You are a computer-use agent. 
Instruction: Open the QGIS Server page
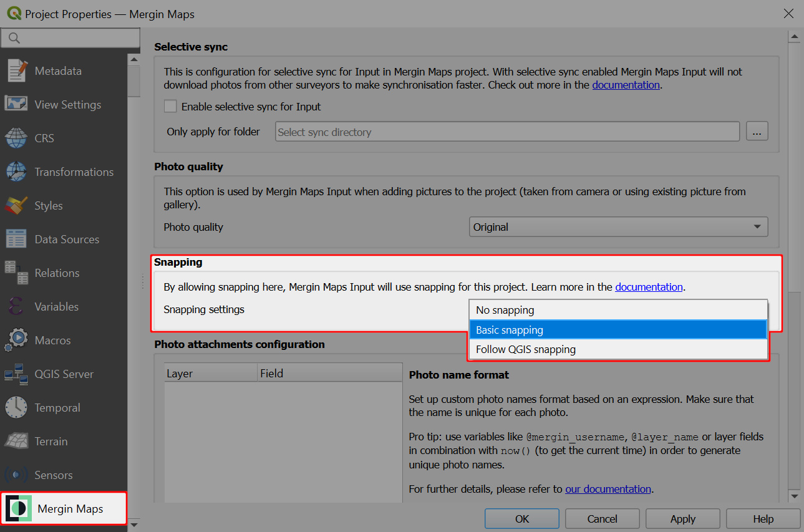64,374
